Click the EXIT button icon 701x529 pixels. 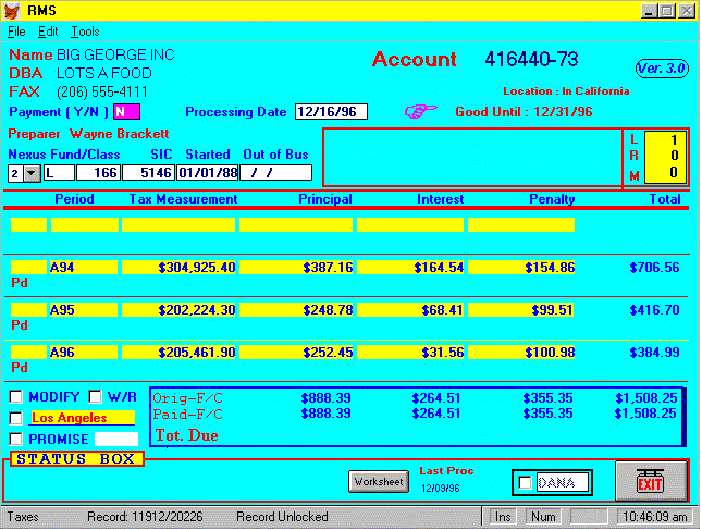tap(650, 481)
